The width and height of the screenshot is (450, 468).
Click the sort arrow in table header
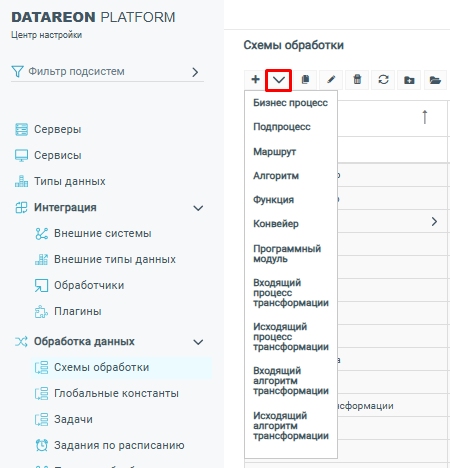[425, 117]
